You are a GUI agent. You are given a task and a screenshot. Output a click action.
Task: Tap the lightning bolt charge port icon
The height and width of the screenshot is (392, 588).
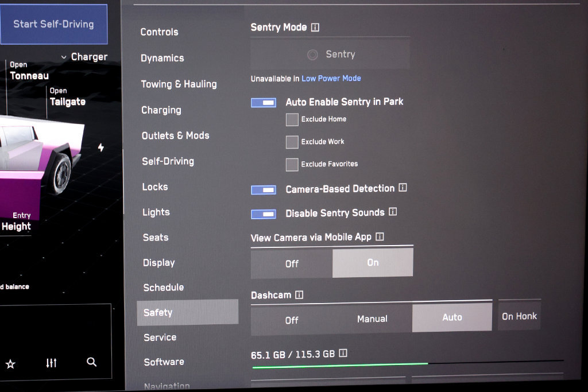point(101,148)
